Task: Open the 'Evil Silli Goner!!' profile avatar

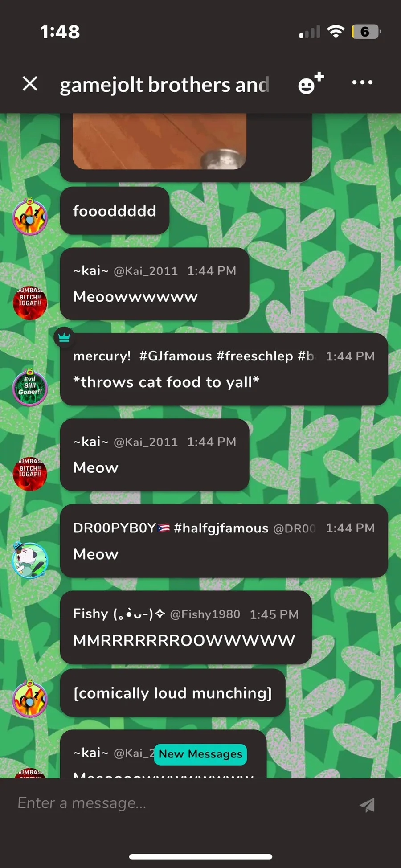Action: click(x=30, y=387)
